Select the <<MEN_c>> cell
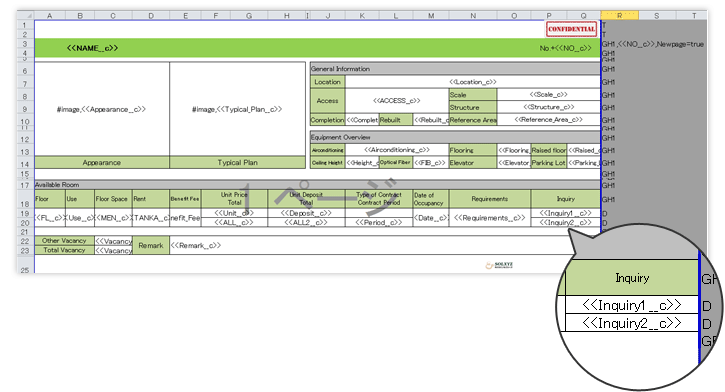This screenshot has height=392, width=725. pyautogui.click(x=113, y=217)
